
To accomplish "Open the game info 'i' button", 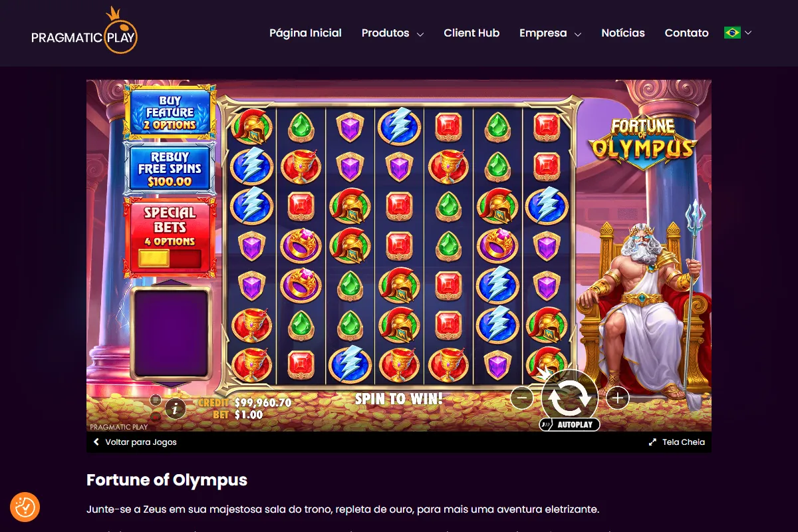I will (175, 408).
